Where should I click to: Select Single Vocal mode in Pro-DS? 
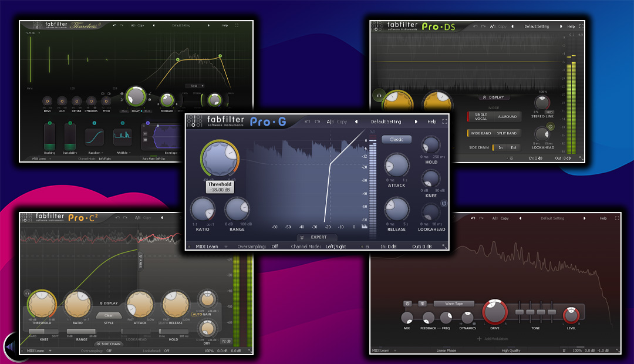(480, 116)
